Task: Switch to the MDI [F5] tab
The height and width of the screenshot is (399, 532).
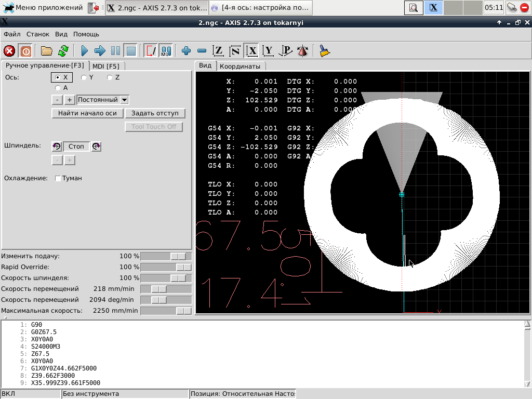Action: 105,66
